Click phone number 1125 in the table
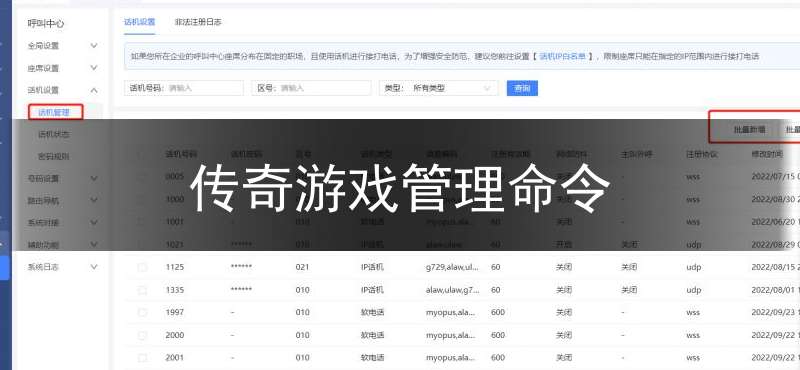 click(174, 267)
